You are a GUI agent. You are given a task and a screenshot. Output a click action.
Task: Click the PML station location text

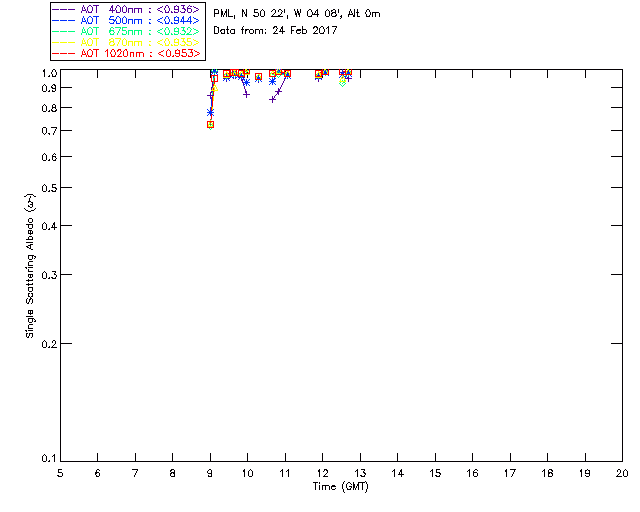297,14
